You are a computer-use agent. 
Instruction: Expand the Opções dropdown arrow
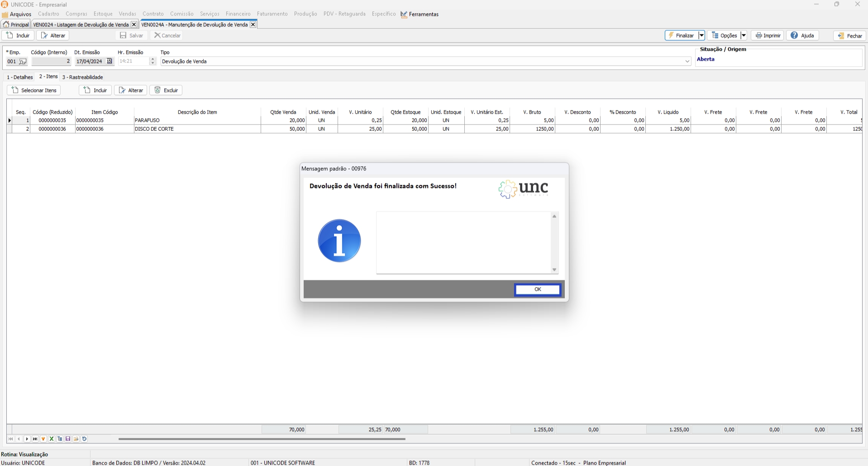(x=744, y=35)
